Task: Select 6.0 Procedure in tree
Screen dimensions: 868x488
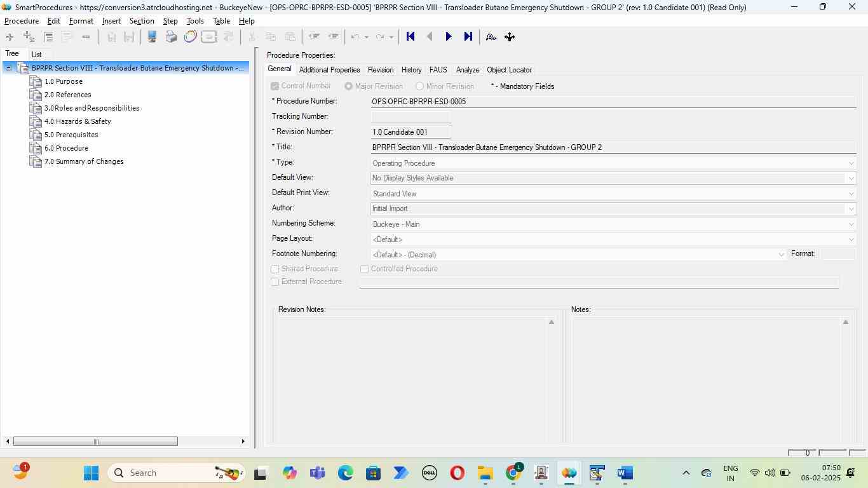Action: coord(66,148)
